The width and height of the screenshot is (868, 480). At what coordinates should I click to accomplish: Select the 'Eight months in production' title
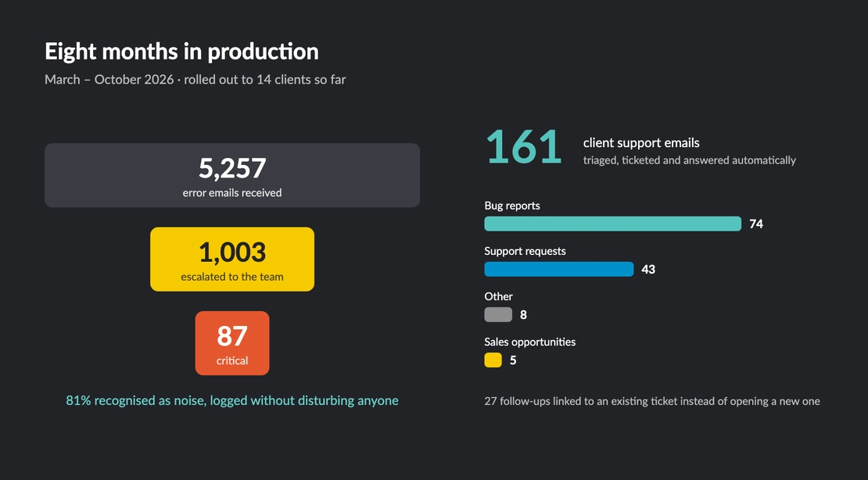point(181,52)
